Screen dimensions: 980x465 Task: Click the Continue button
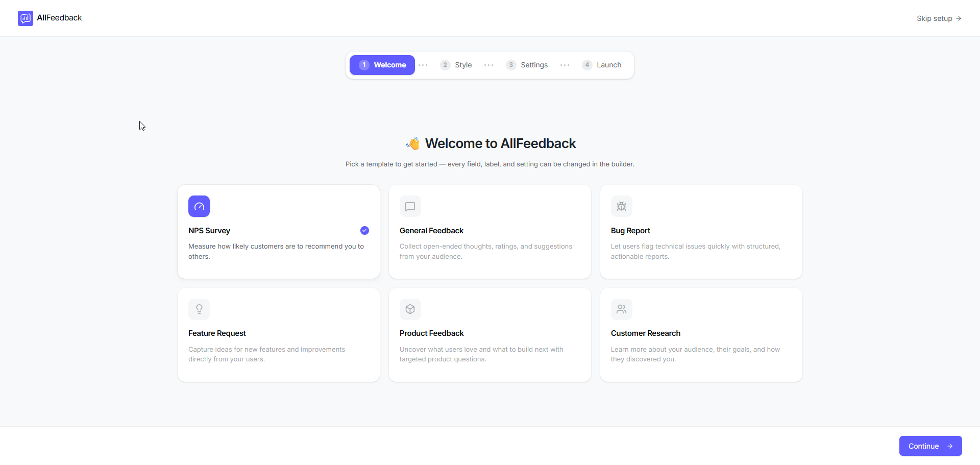tap(930, 446)
